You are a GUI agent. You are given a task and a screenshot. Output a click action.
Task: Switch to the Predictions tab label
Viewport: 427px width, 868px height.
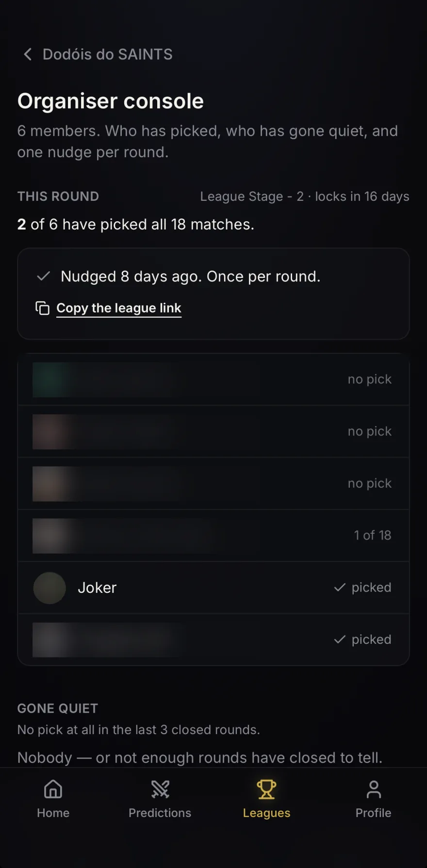pos(160,813)
